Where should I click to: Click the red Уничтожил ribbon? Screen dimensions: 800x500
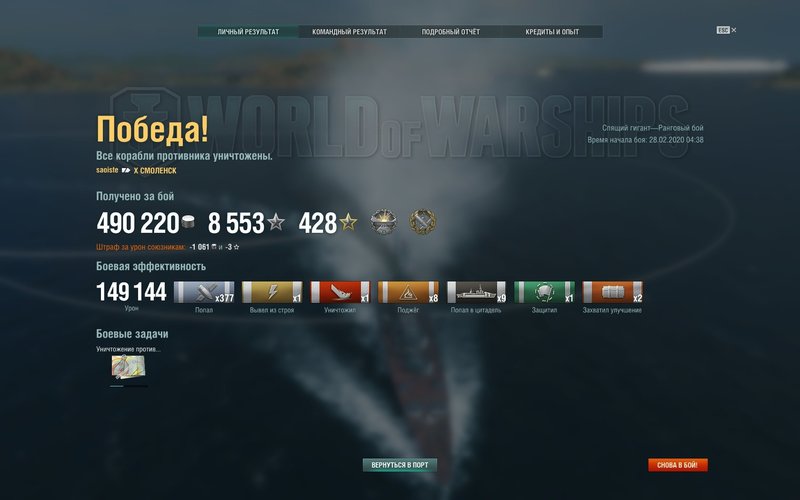(340, 292)
